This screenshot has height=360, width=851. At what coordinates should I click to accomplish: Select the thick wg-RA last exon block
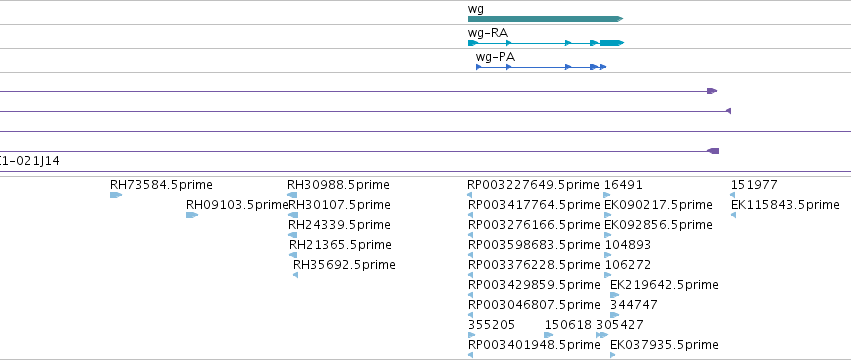pos(612,43)
